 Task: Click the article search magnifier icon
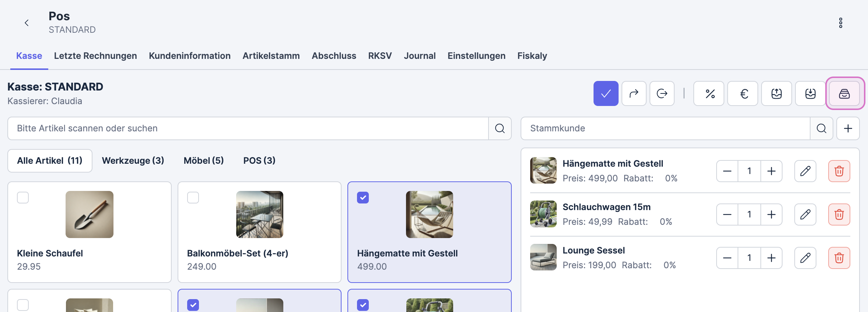(x=500, y=128)
